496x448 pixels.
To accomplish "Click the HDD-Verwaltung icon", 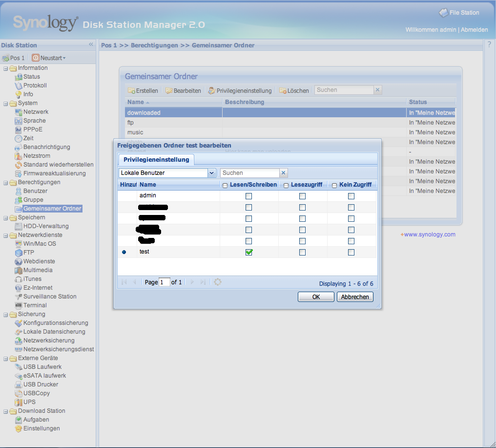I will (x=19, y=226).
